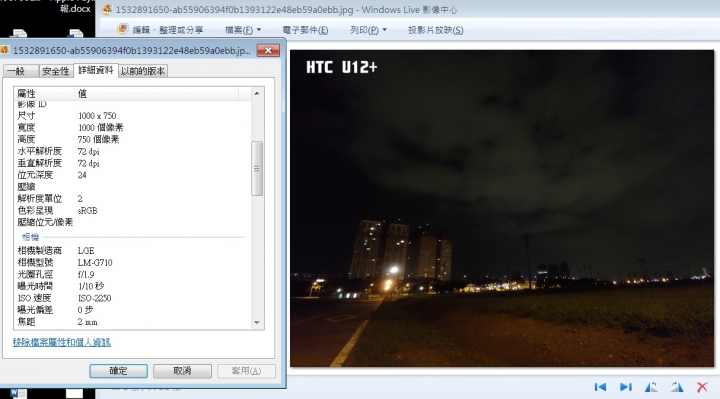This screenshot has width=720, height=399.
Task: Select the ISO 速度 ISO-2250 row
Action: (x=133, y=298)
